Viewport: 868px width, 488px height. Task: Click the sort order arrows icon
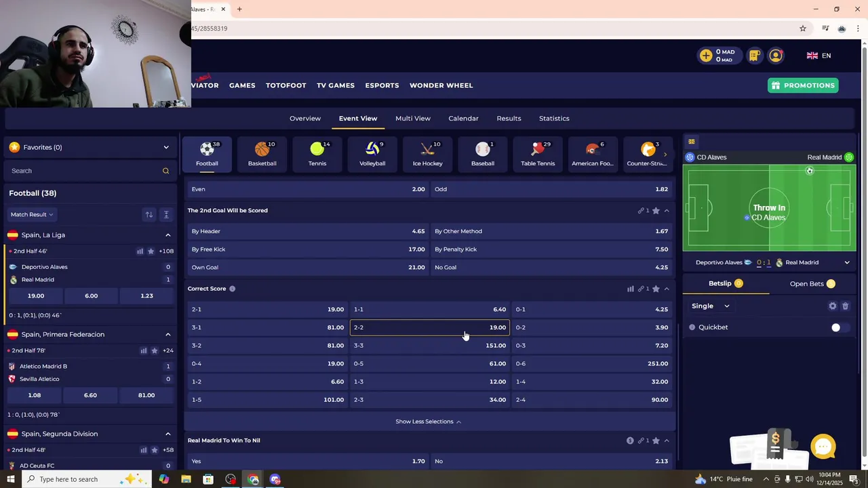pos(149,214)
